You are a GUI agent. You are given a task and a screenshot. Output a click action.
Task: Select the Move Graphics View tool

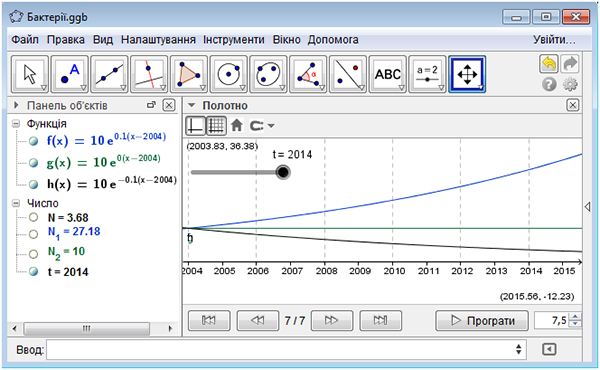coord(467,74)
